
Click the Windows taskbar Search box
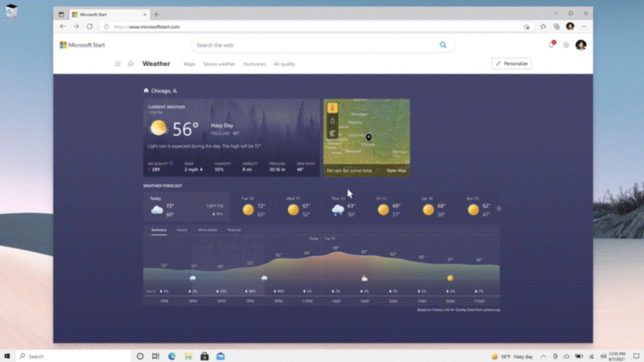[73, 356]
